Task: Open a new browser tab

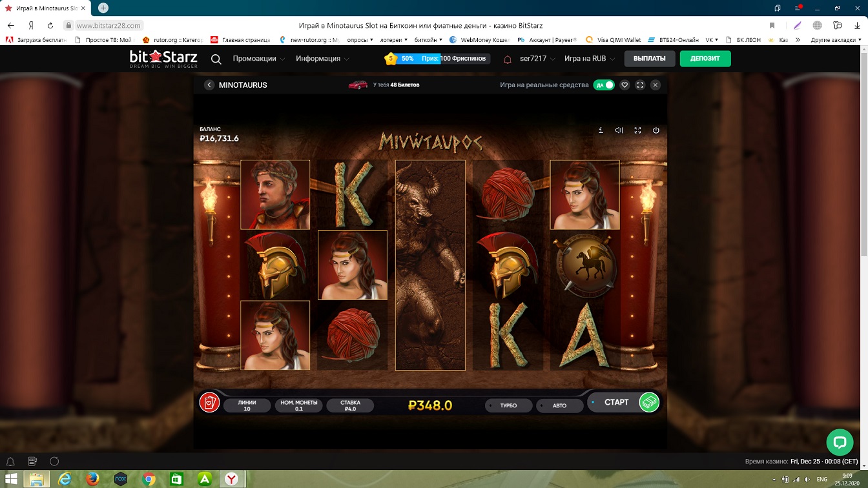Action: pyautogui.click(x=103, y=8)
